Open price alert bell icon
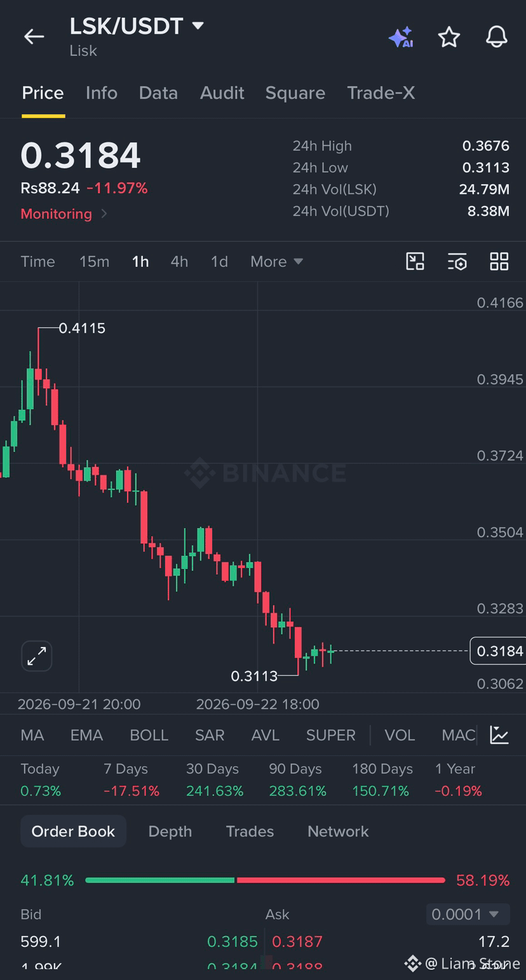 (497, 37)
